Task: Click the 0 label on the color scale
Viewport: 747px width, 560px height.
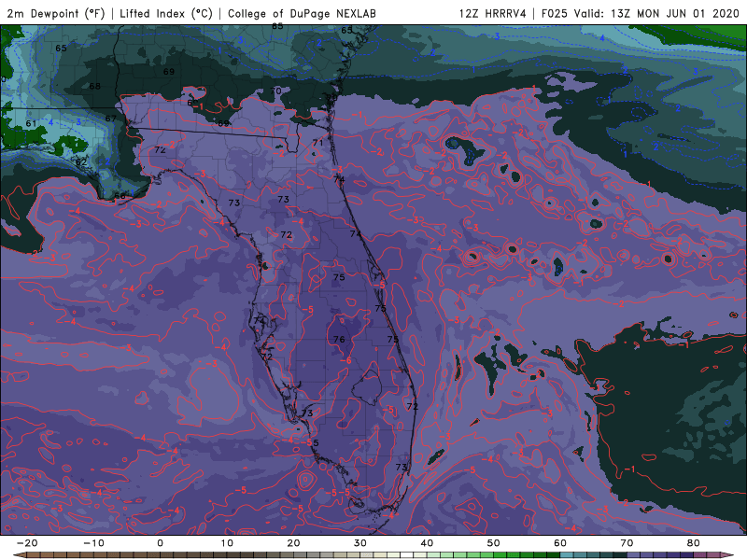Action: (x=160, y=543)
